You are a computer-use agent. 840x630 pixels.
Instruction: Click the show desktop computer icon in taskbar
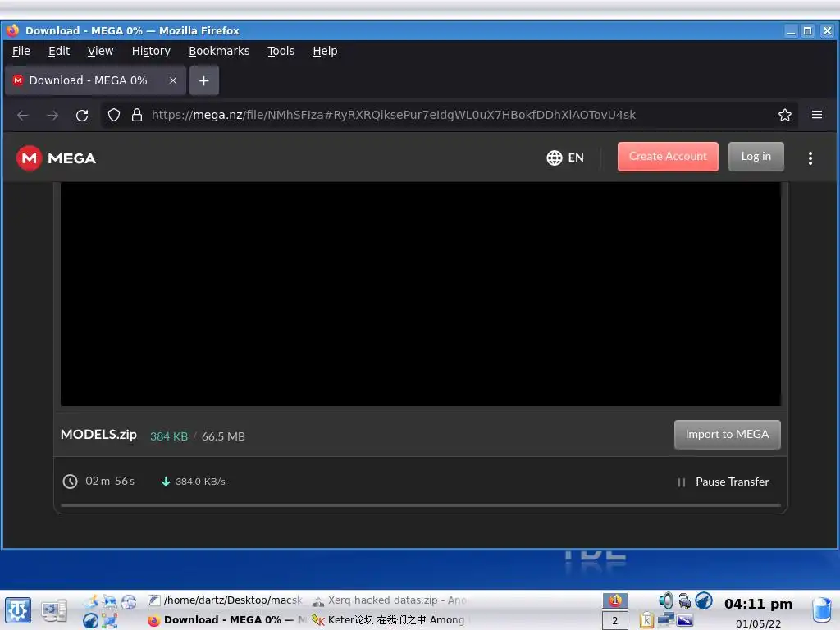(55, 610)
